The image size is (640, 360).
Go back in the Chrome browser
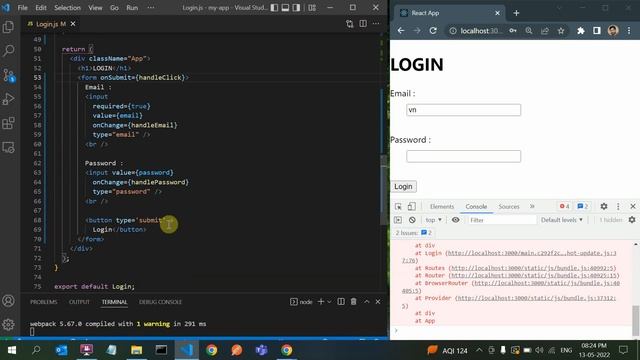point(401,31)
